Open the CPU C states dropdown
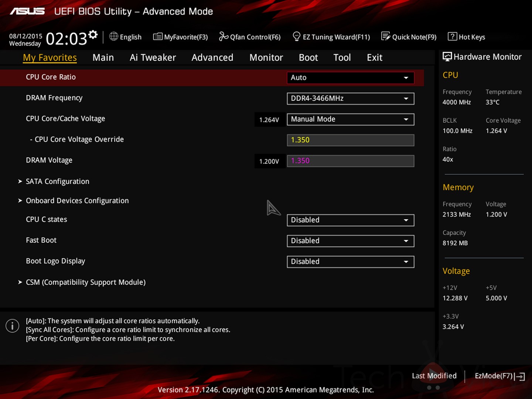 [x=350, y=220]
